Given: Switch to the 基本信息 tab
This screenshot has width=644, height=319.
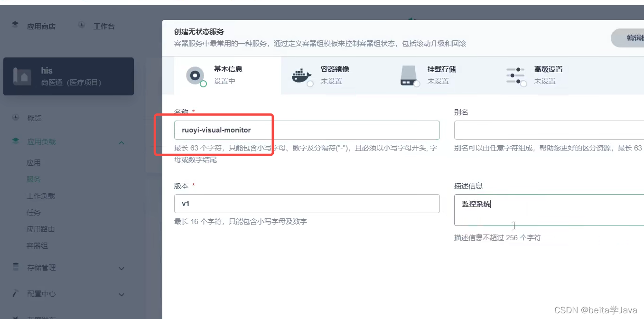Looking at the screenshot, I should pos(227,75).
